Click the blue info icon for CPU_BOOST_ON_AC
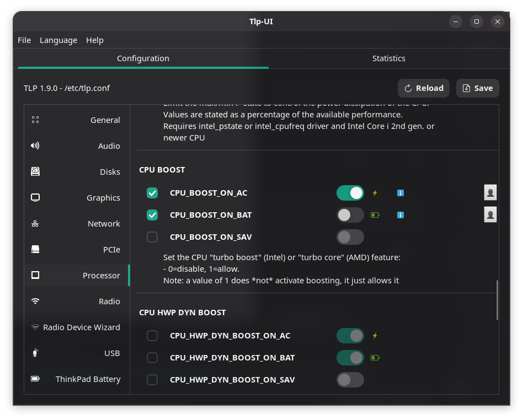This screenshot has width=523, height=420. (x=401, y=193)
